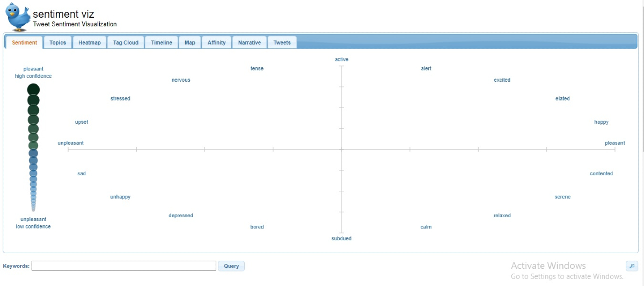Click the magnifier icon at bottom right
The image size is (644, 286).
(632, 266)
